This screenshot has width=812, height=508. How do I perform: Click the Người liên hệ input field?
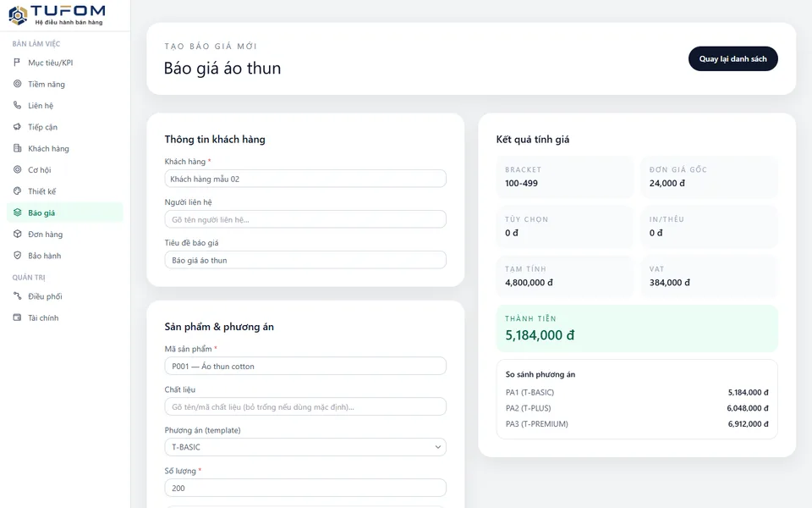[x=305, y=219]
